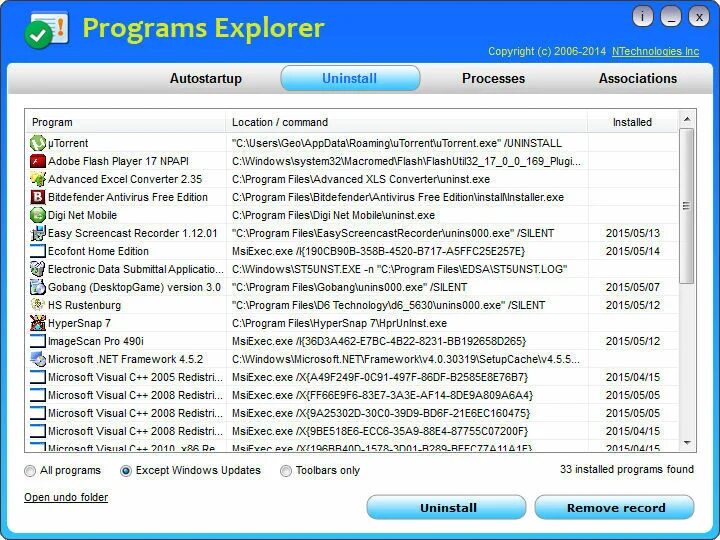The image size is (720, 540).
Task: Close the Programs Explorer window
Action: pos(698,17)
